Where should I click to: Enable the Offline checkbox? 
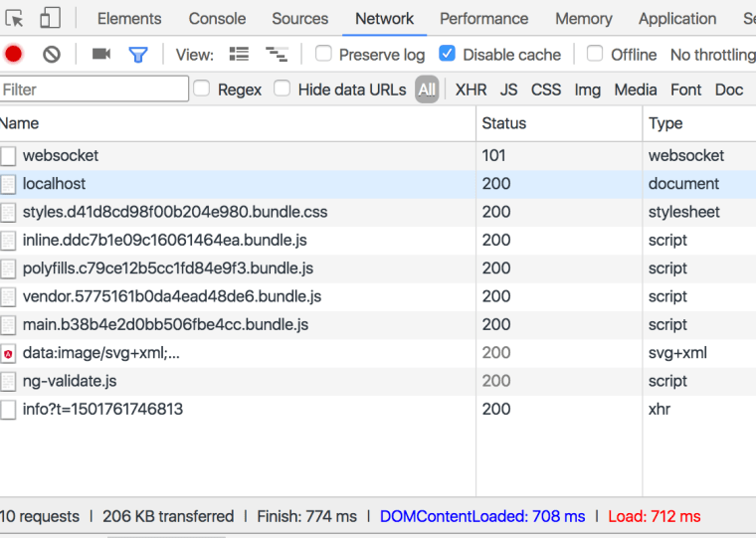coord(595,54)
